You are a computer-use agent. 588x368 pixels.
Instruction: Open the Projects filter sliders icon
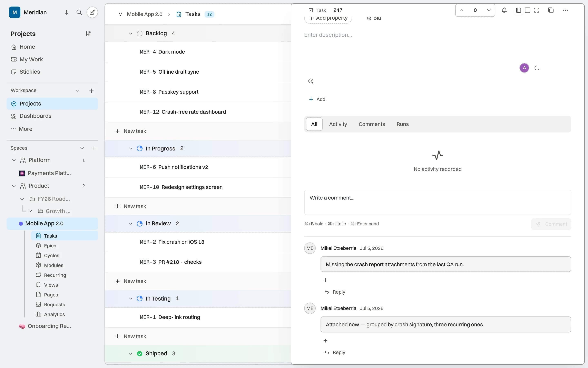(x=88, y=34)
